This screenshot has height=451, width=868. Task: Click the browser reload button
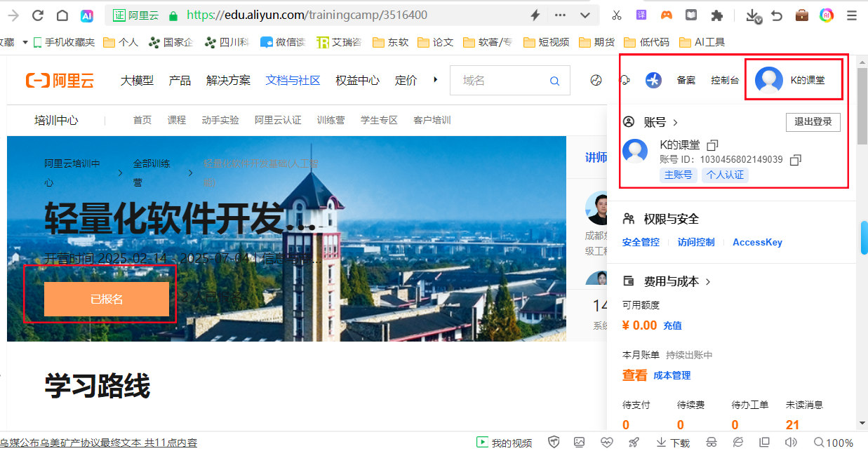coord(38,15)
